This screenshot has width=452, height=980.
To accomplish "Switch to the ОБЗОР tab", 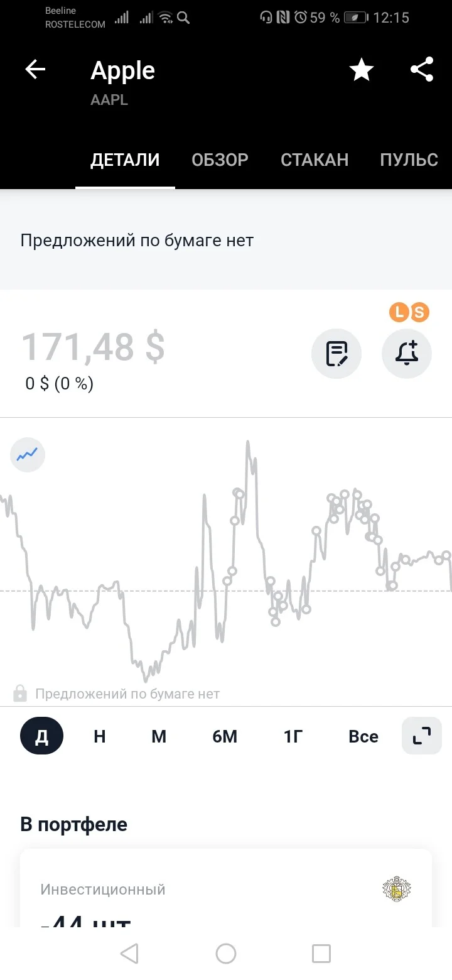I will pos(220,160).
